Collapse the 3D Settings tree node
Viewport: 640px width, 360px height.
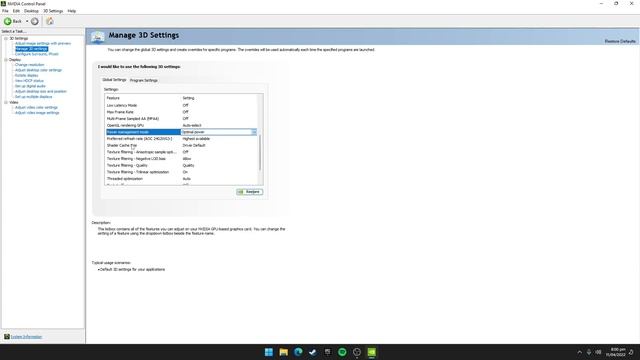click(x=6, y=38)
